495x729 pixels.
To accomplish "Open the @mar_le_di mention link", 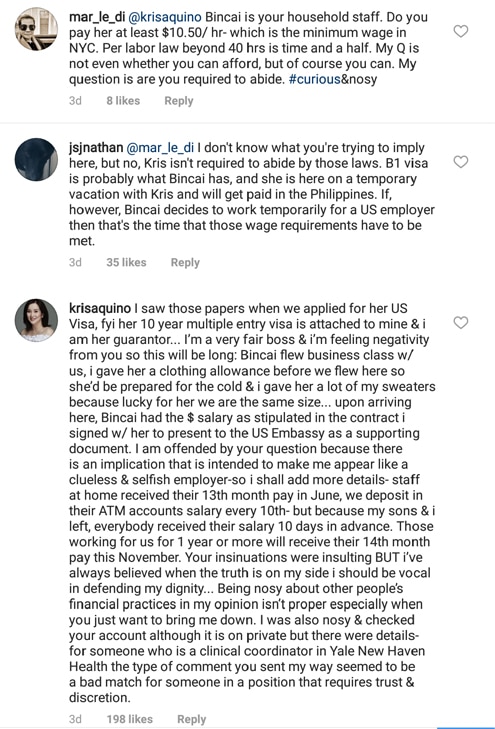I will [x=160, y=148].
